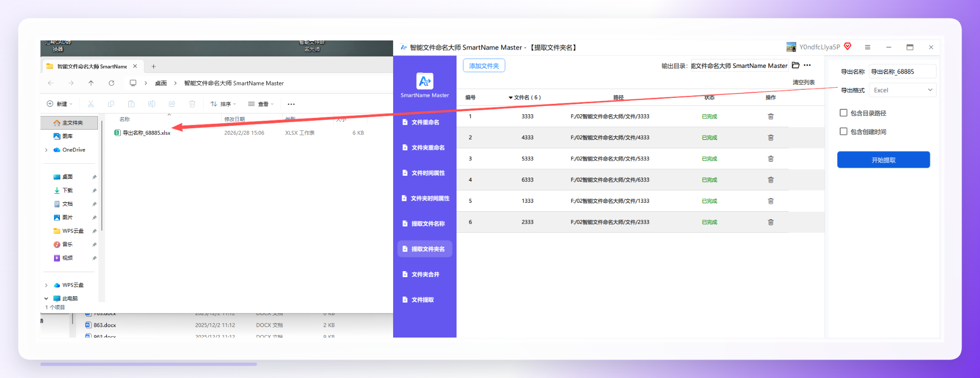The image size is (980, 378).
Task: Expand the OneDrive tree node
Action: (46, 150)
